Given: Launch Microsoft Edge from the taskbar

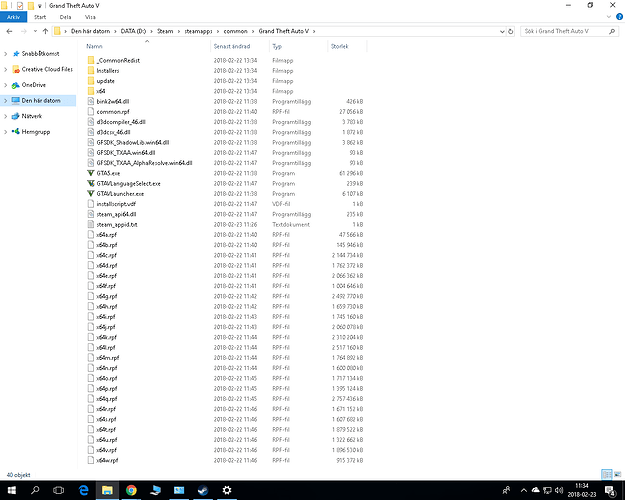Looking at the screenshot, I should [83, 490].
